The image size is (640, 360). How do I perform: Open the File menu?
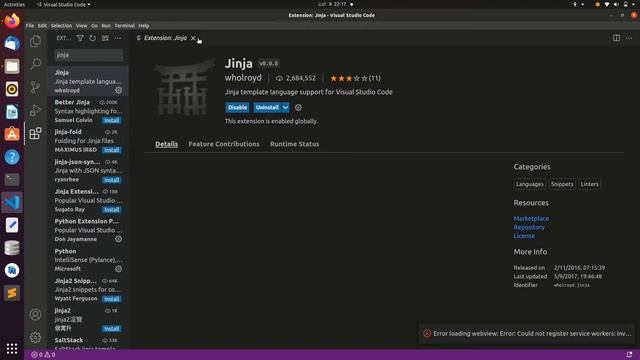pos(30,25)
